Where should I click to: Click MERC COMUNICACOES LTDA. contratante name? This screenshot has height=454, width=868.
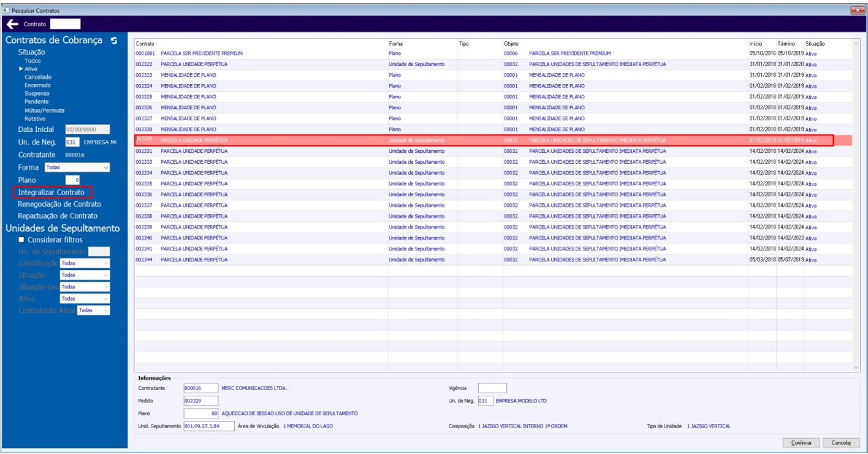(254, 388)
